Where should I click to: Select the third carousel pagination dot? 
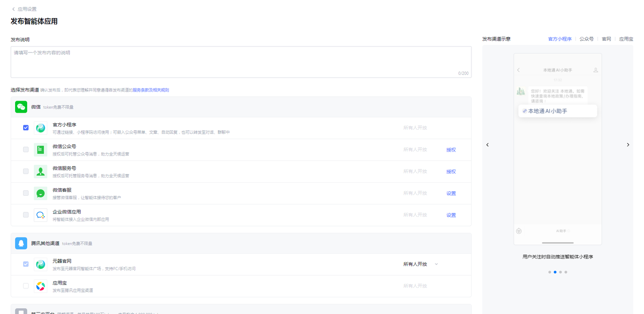pos(560,272)
